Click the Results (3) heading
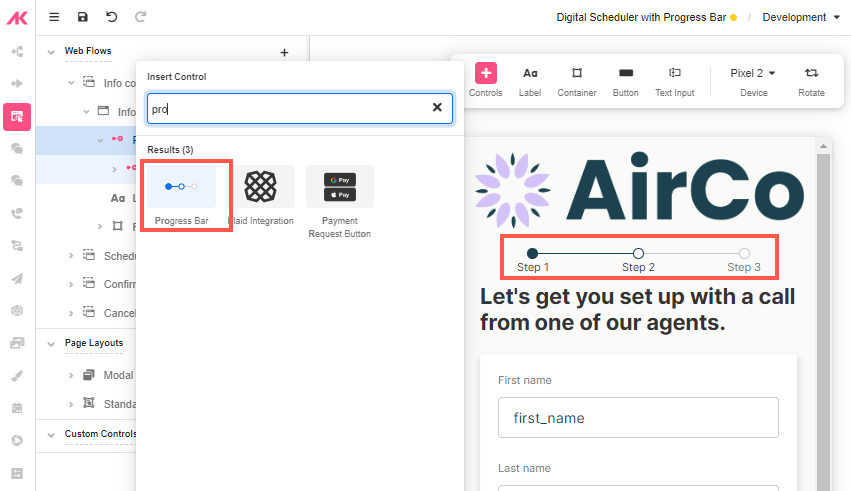851x491 pixels. click(x=170, y=150)
